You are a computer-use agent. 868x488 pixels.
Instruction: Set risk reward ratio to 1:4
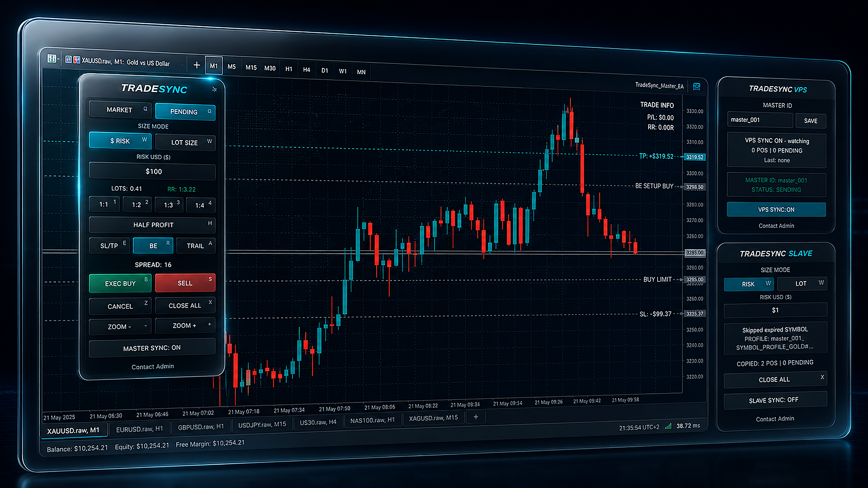click(201, 205)
